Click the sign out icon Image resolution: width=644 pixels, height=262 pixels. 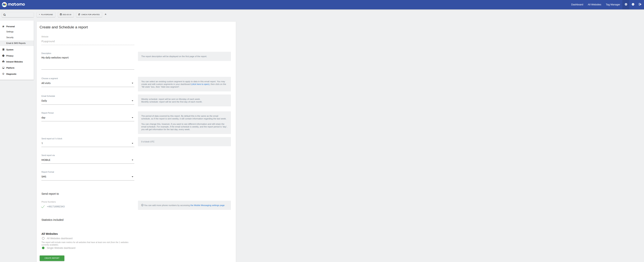coord(640,4)
